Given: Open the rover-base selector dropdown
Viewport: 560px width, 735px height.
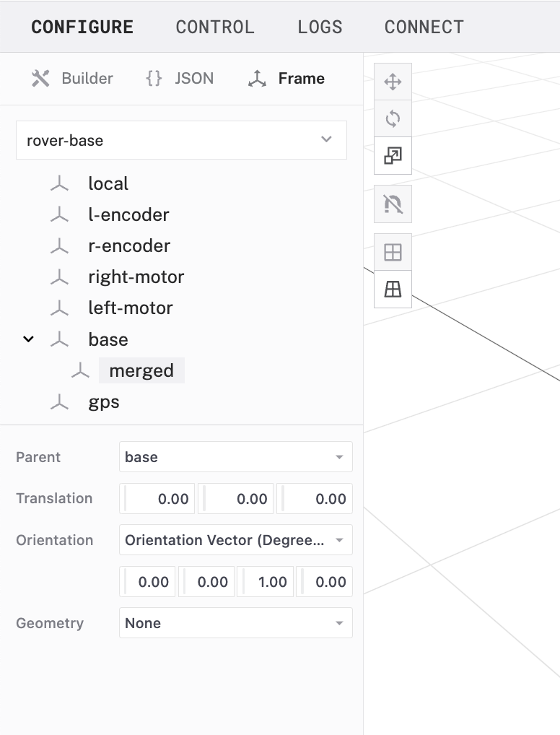Looking at the screenshot, I should point(181,140).
